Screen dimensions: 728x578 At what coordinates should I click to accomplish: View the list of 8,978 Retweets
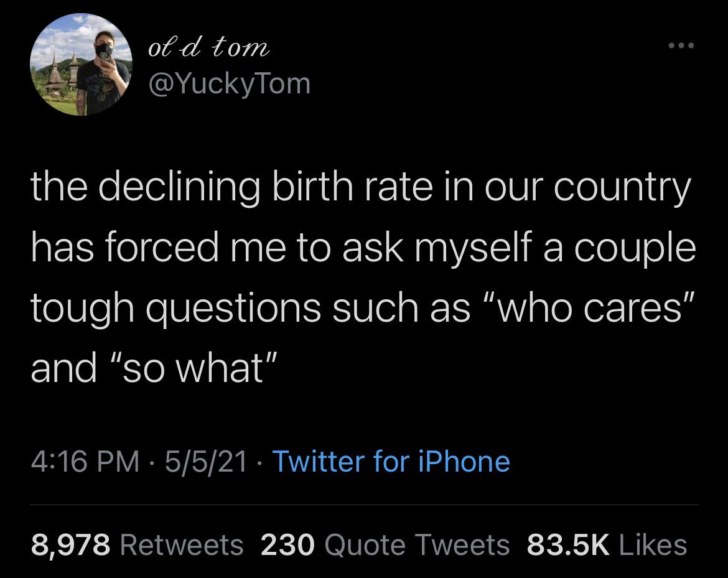click(138, 544)
